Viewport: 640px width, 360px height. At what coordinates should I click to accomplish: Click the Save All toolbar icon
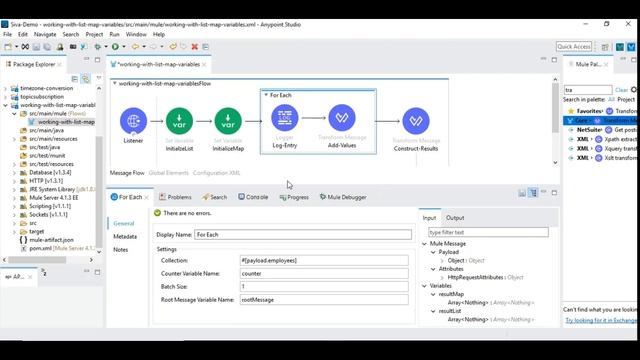[x=47, y=47]
